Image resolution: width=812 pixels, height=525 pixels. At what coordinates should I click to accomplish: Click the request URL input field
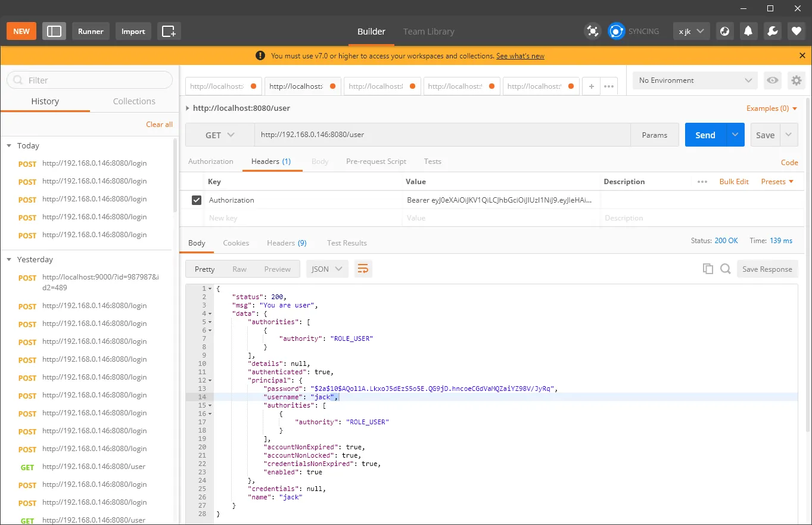click(x=443, y=135)
